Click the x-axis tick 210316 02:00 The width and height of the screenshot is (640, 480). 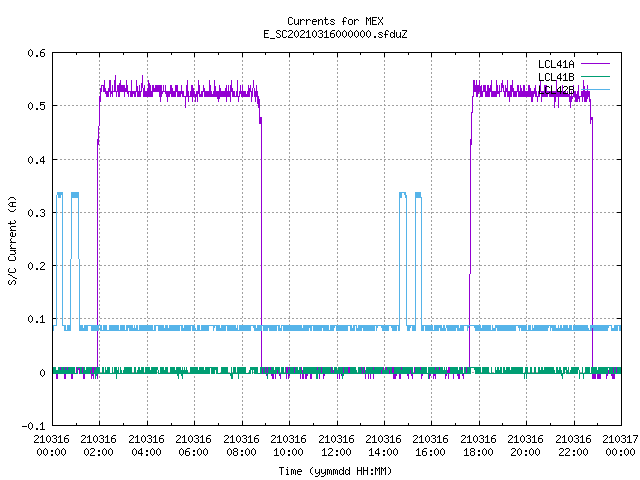98,446
